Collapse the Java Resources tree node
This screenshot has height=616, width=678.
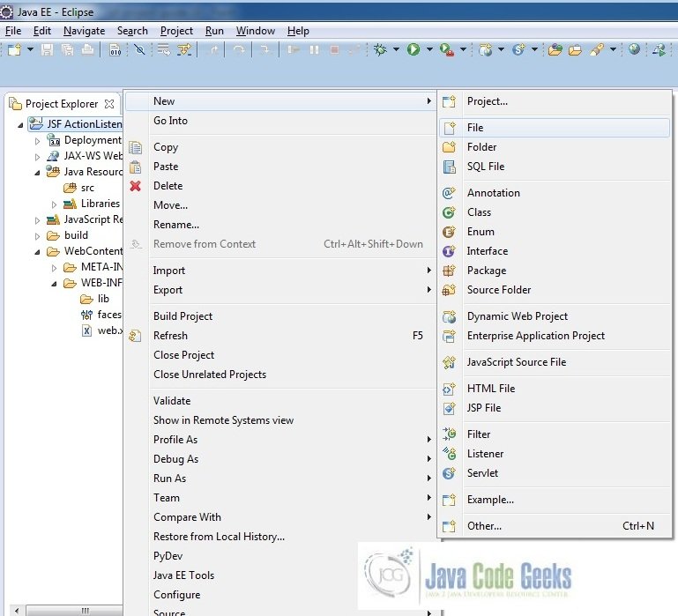point(37,173)
